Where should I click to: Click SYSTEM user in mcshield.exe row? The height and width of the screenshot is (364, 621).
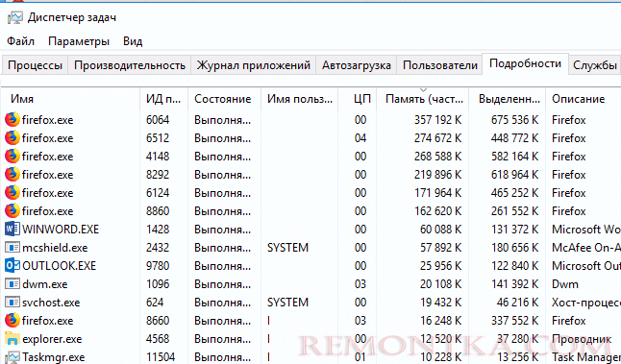coord(287,247)
